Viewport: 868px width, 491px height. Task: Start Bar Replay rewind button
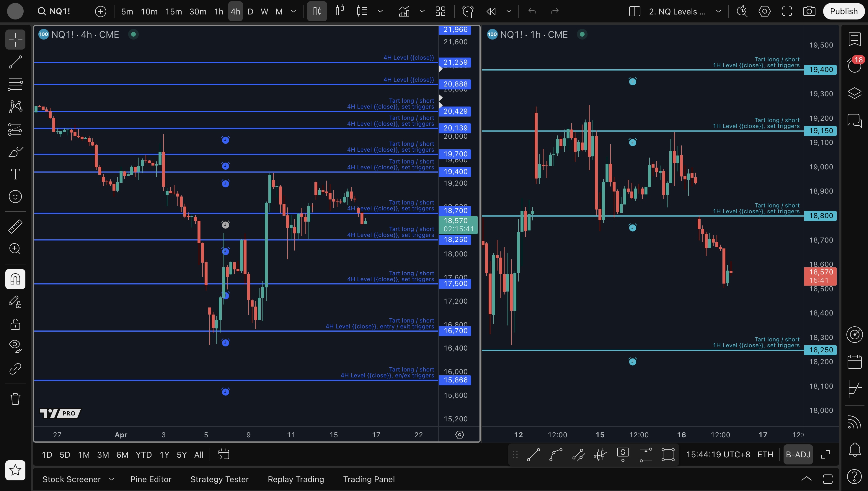click(491, 12)
